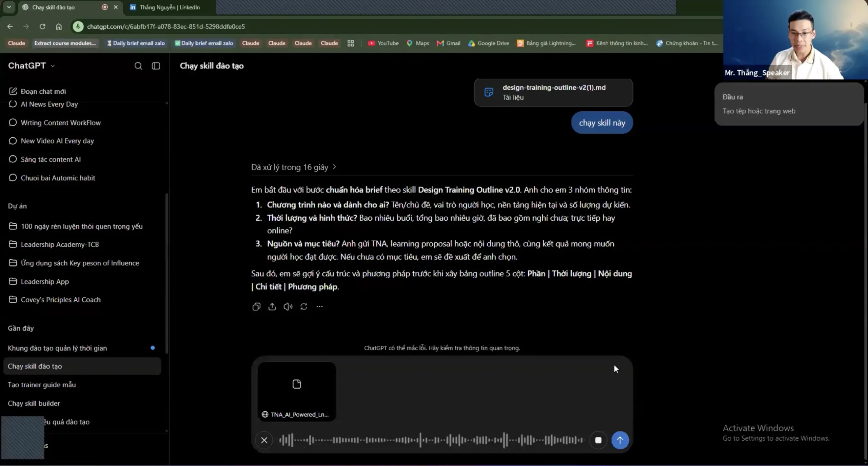Open the tab search dropdown arrow
The height and width of the screenshot is (466, 868).
point(9,7)
